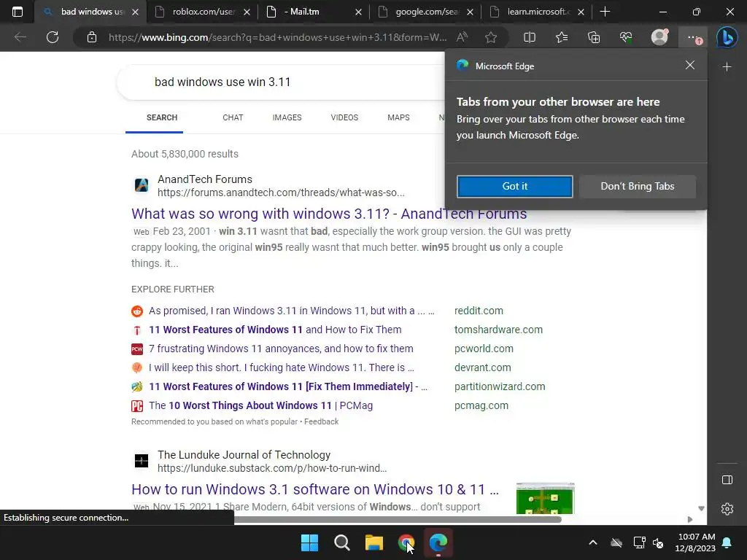
Task: Open the profile avatar
Action: click(x=659, y=37)
